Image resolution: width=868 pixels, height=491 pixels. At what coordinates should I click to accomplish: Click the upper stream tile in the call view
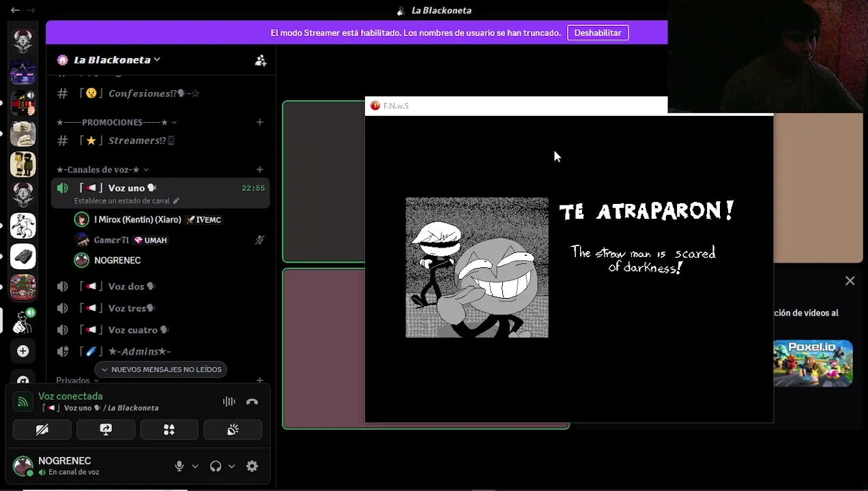pos(324,181)
